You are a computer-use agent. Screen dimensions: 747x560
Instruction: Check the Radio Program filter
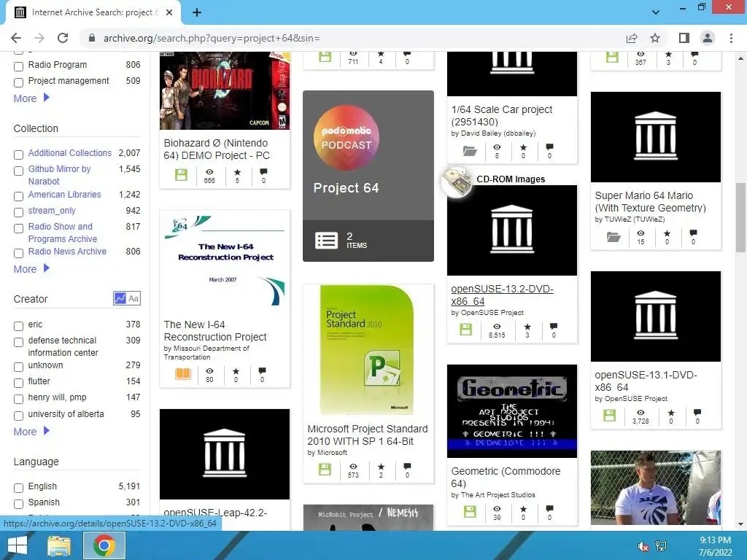18,66
